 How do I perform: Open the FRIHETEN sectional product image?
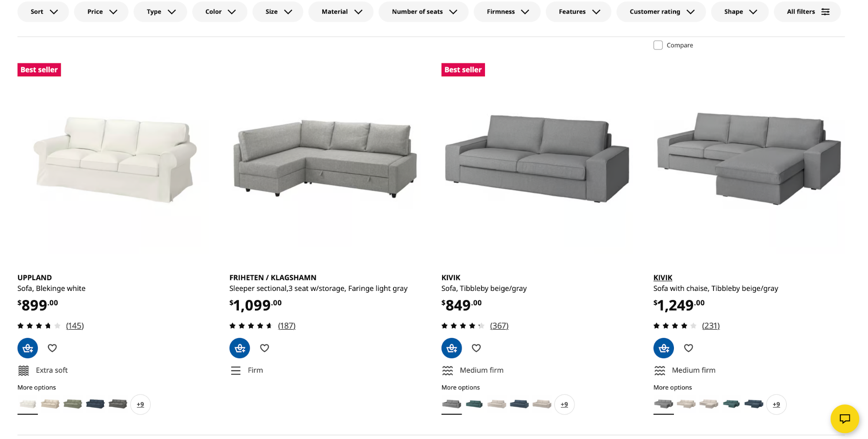(x=326, y=158)
